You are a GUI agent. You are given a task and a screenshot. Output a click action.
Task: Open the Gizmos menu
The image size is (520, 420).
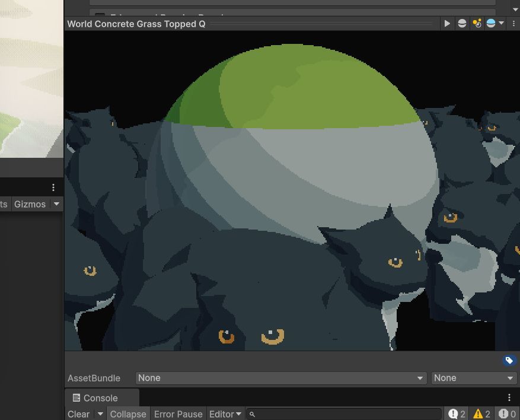37,204
